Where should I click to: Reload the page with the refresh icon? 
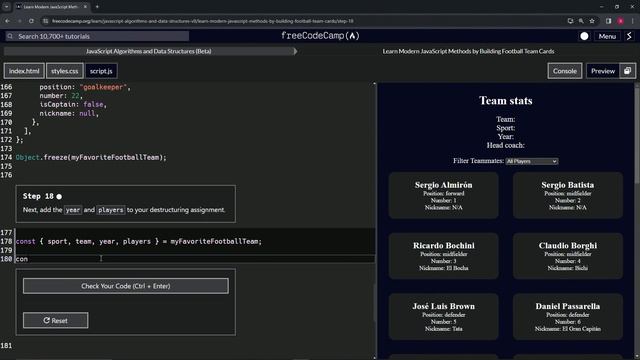pyautogui.click(x=31, y=21)
